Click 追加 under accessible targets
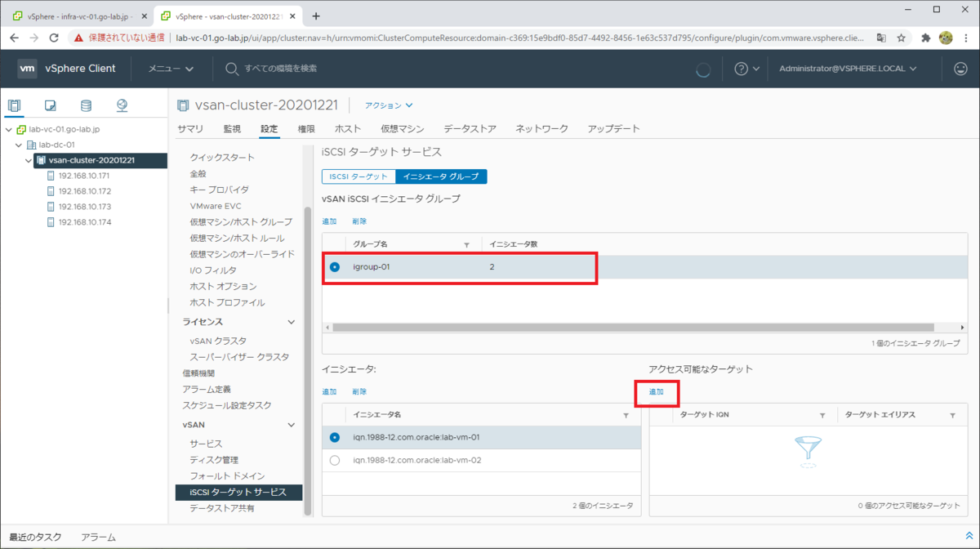The height and width of the screenshot is (549, 980). tap(657, 392)
